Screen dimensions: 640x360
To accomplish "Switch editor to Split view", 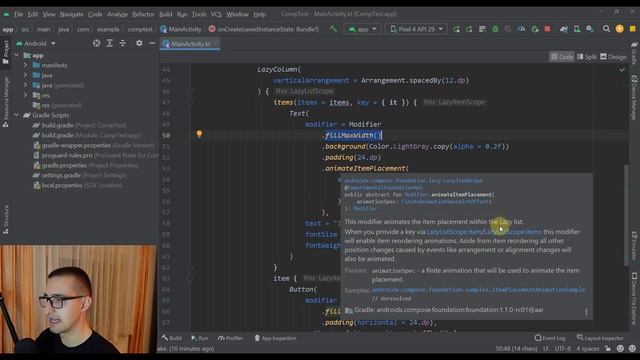I will click(x=587, y=57).
